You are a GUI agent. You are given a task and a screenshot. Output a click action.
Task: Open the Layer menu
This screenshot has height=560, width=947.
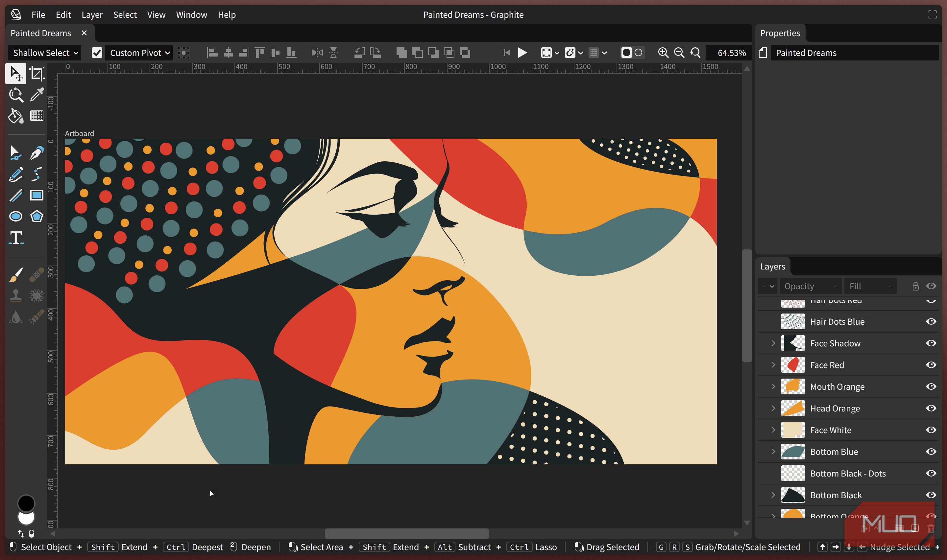click(x=92, y=15)
